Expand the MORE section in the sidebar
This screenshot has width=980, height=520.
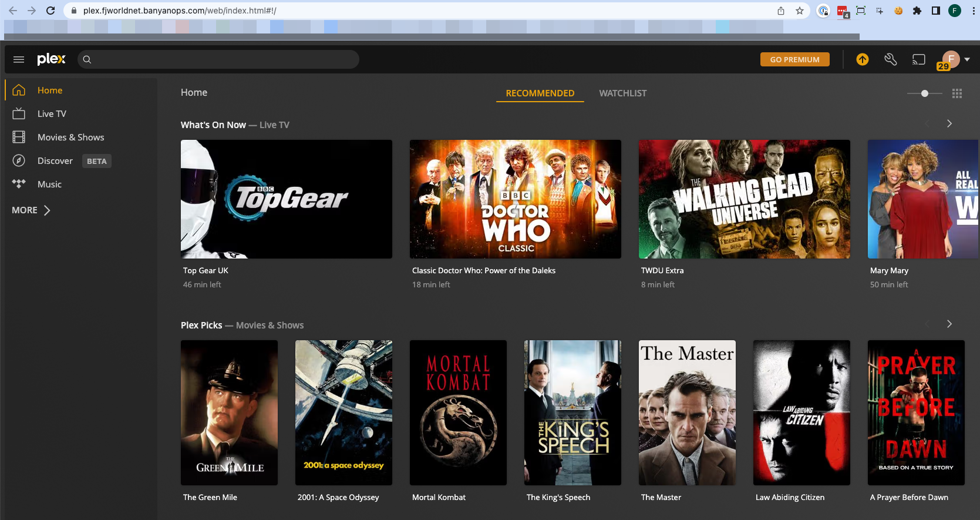pos(31,210)
